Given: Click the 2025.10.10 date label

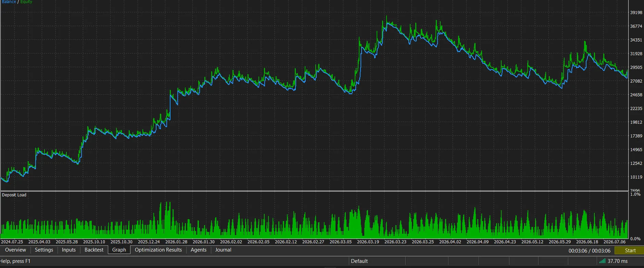Looking at the screenshot, I should 94,242.
